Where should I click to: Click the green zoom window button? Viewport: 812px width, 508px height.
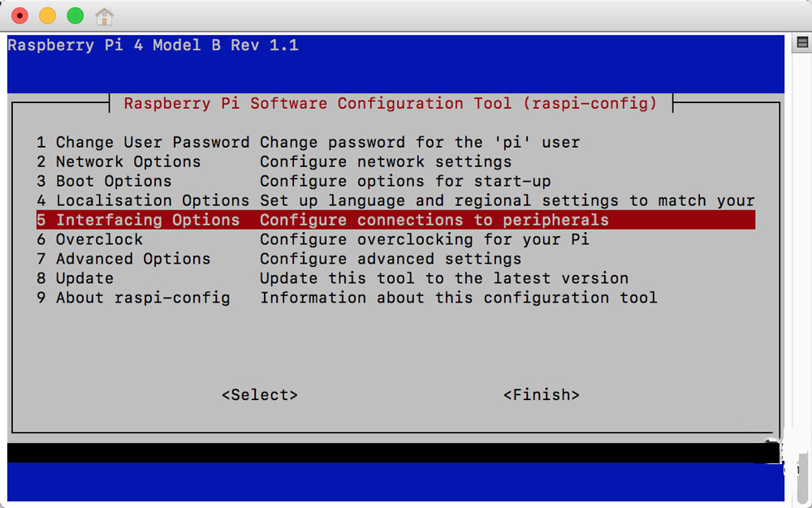[75, 15]
